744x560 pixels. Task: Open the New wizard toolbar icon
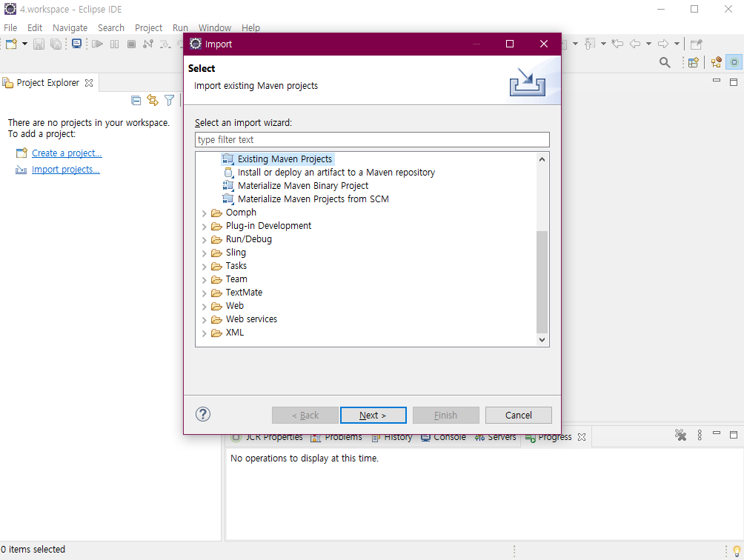pos(11,44)
